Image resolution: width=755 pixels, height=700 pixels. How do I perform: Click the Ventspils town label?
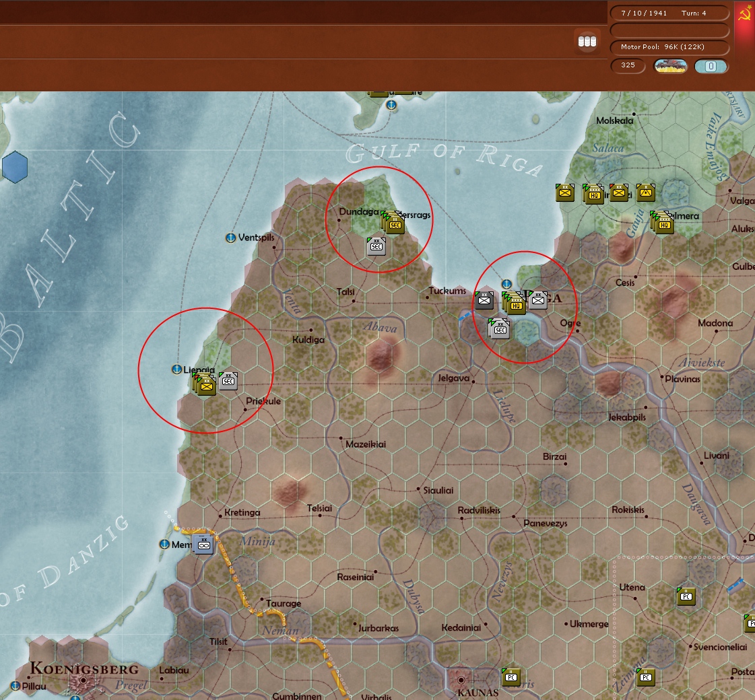point(256,237)
